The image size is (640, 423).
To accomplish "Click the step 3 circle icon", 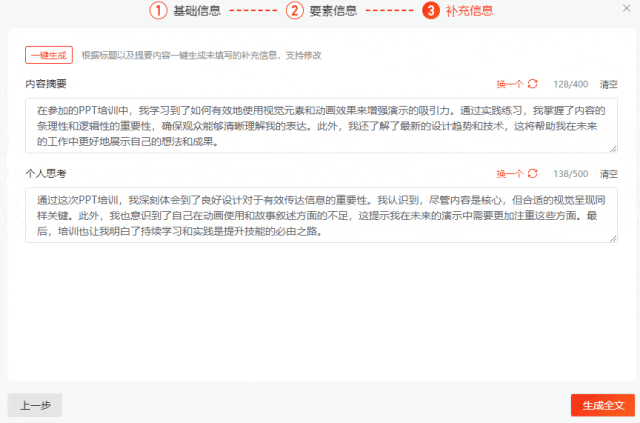I will 431,11.
